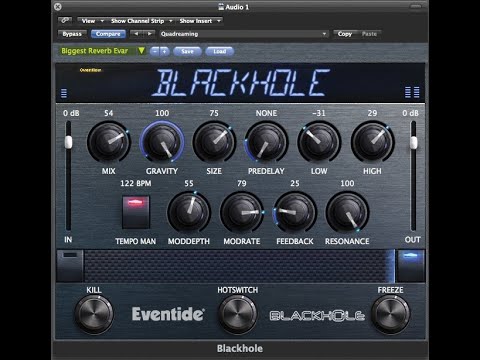The image size is (480, 360).
Task: Click the HIGH knob
Action: click(372, 142)
